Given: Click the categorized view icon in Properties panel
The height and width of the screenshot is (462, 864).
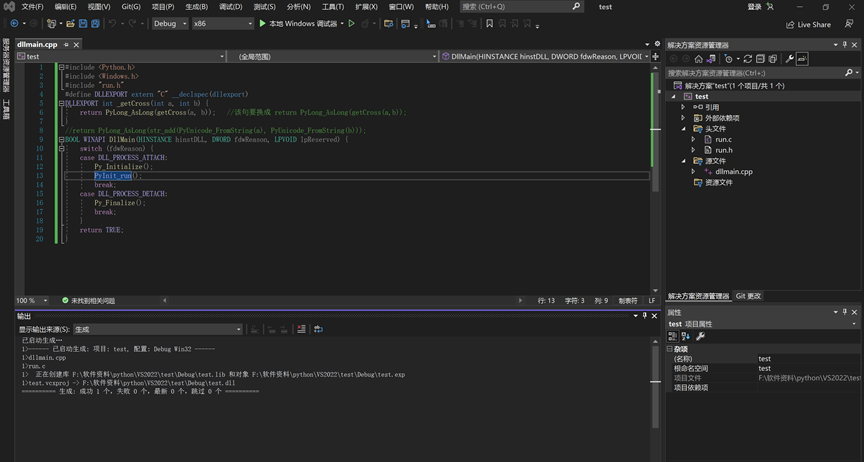Looking at the screenshot, I should pyautogui.click(x=673, y=336).
